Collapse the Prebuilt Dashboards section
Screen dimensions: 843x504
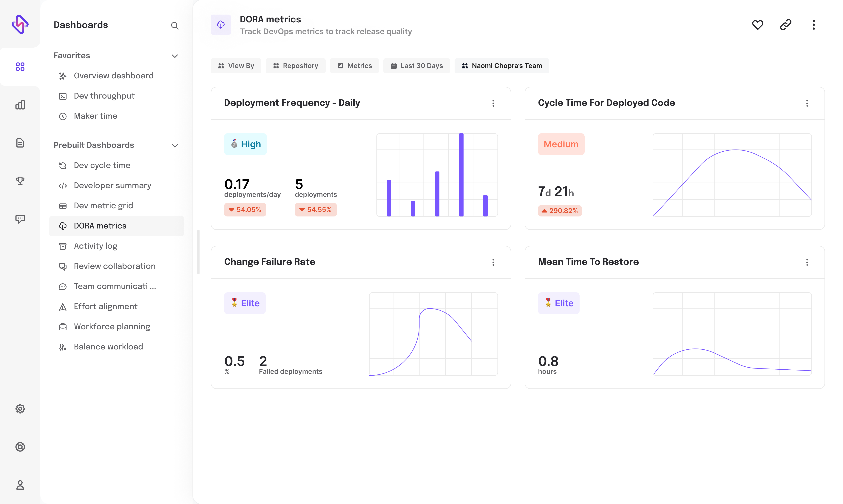pos(175,145)
